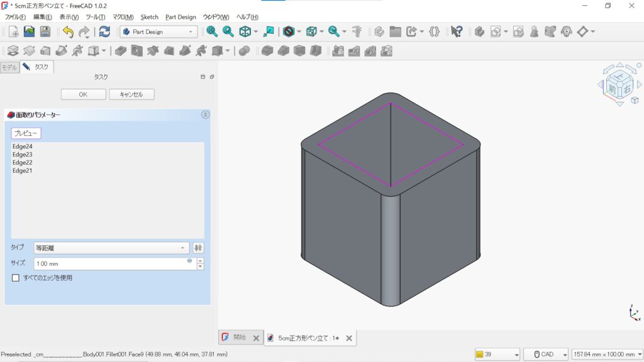
Task: Click the macro curly braces icon
Action: [x=435, y=31]
